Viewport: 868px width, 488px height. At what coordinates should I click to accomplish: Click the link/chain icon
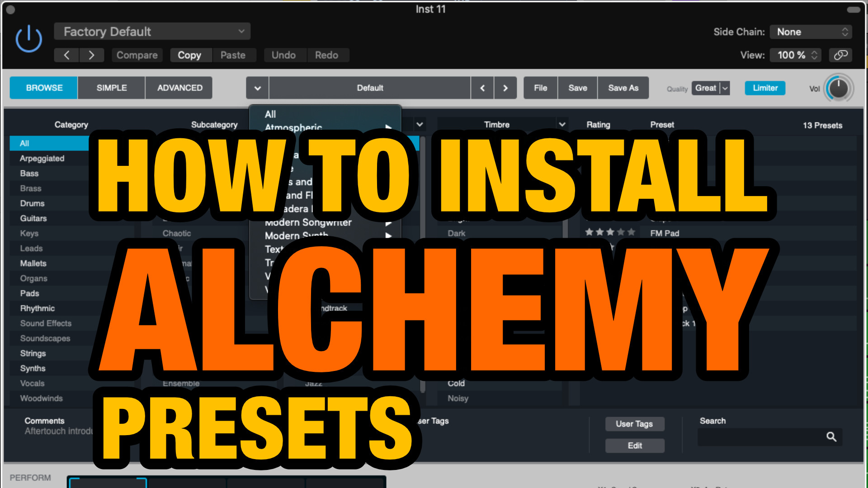[x=840, y=55]
